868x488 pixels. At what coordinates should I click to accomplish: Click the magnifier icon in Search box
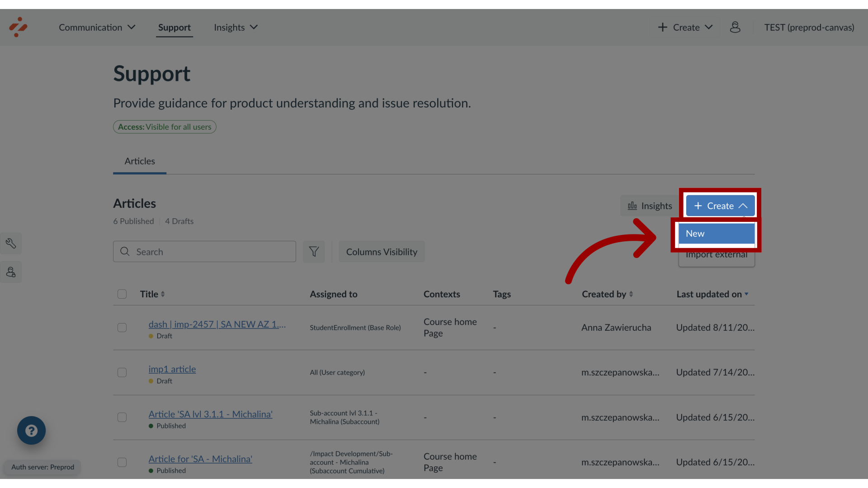point(125,252)
